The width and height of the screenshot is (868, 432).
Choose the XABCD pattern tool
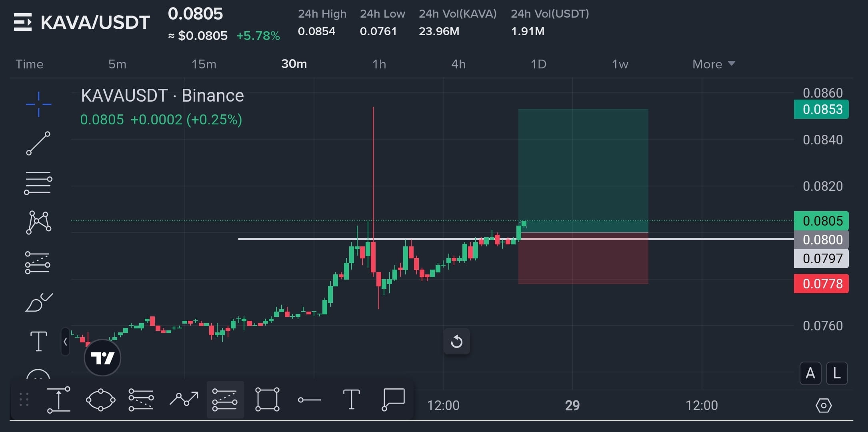(x=38, y=222)
